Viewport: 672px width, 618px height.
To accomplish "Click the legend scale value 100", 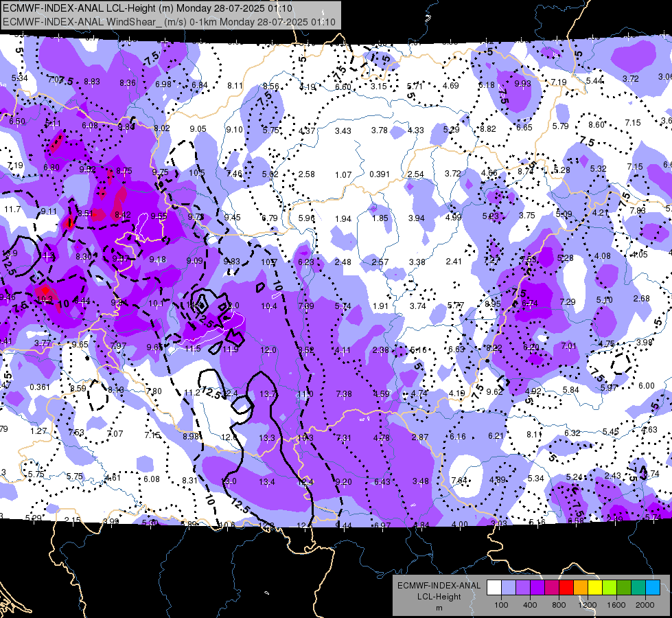I will pyautogui.click(x=501, y=605).
